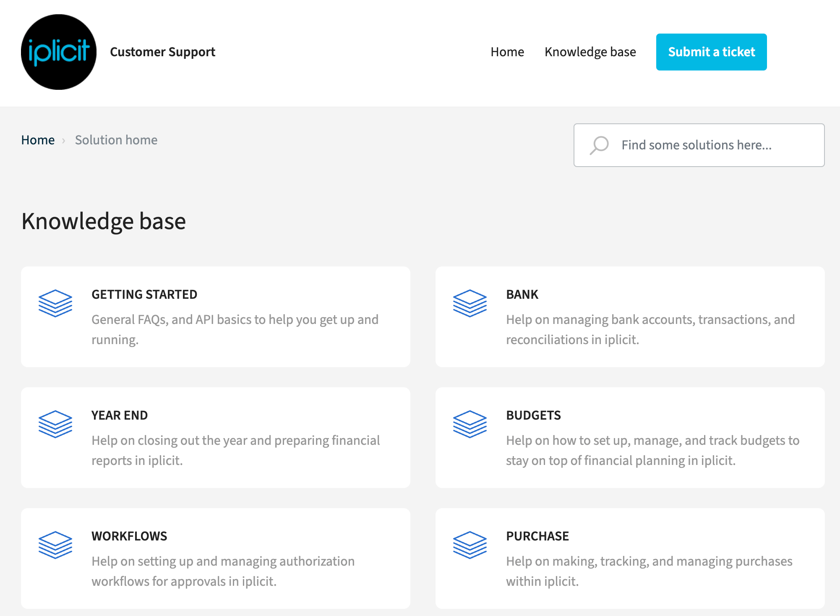Click the magnifying glass search icon
Image resolution: width=840 pixels, height=616 pixels.
tap(599, 145)
